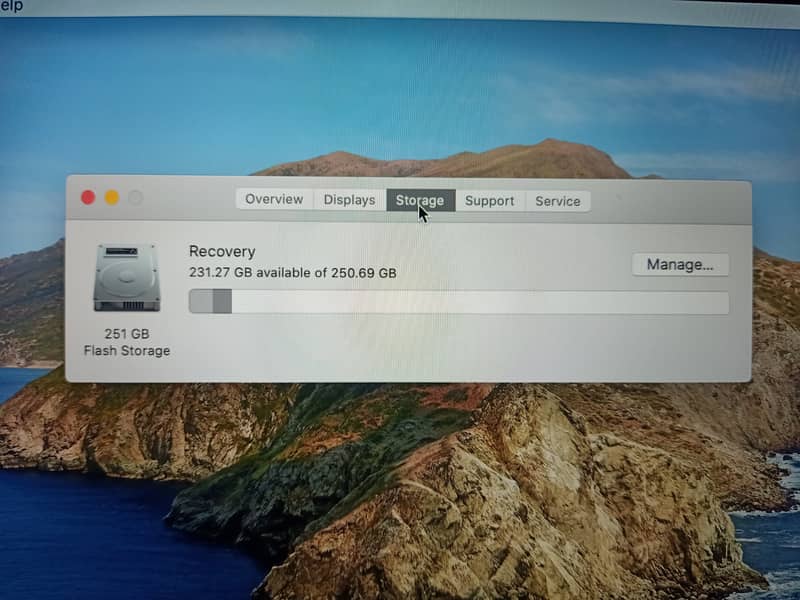Image resolution: width=800 pixels, height=600 pixels.
Task: Minimize the window with yellow button
Action: click(112, 197)
